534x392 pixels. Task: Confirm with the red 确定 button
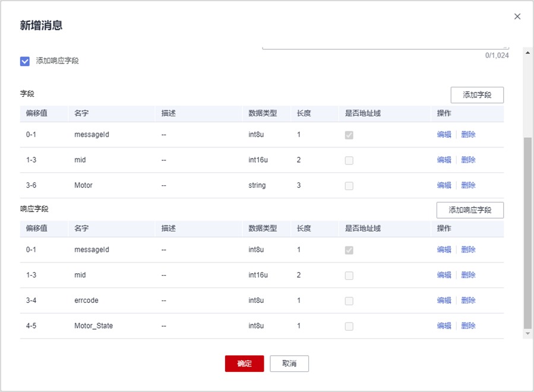244,363
